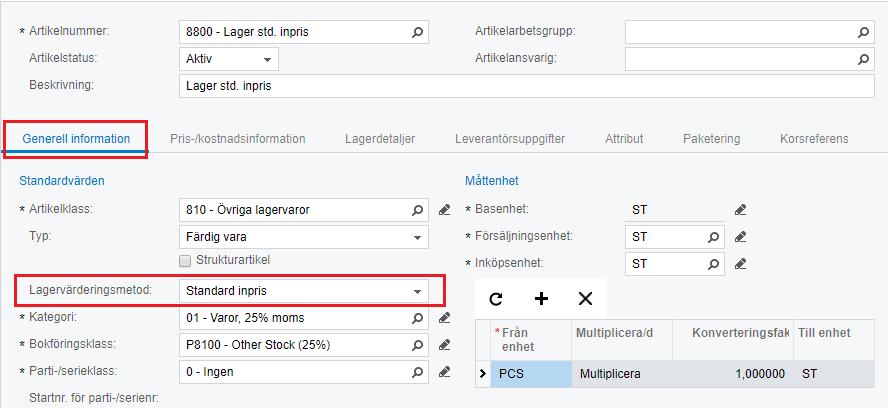
Task: Click the pencil icon beside Kategori
Action: [445, 318]
